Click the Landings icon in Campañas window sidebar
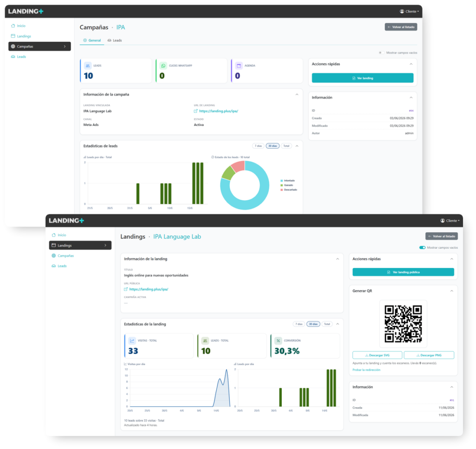 [13, 36]
